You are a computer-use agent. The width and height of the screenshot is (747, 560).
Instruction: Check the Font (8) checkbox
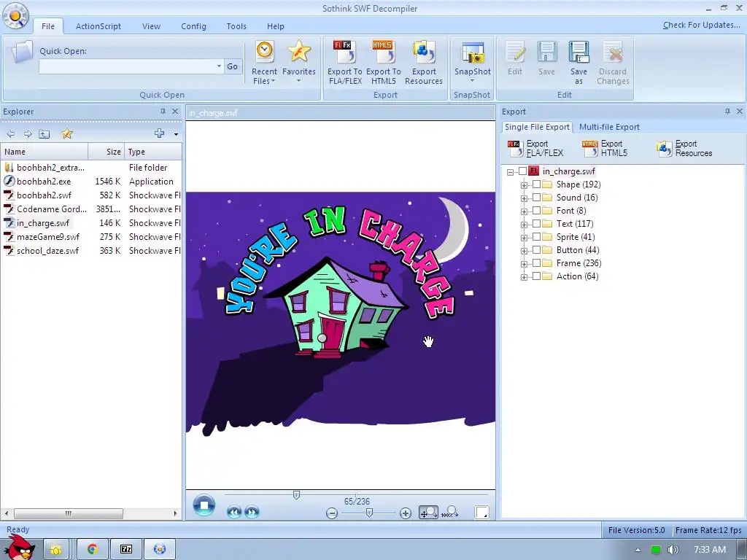(536, 211)
